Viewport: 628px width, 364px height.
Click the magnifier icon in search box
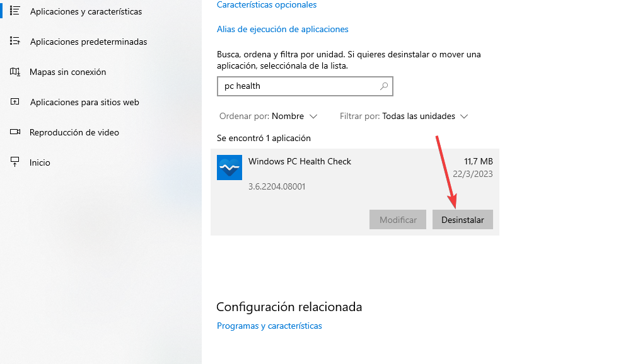(384, 86)
